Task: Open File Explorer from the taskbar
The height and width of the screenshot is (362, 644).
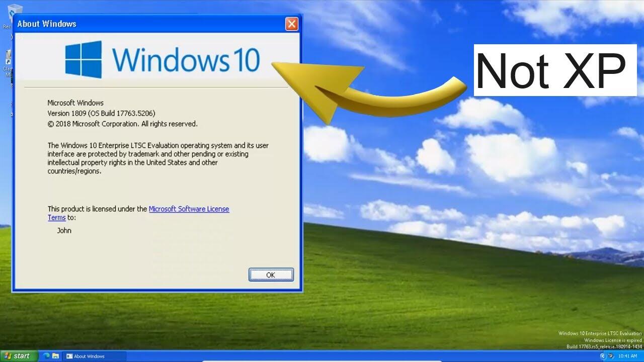Action: point(55,356)
